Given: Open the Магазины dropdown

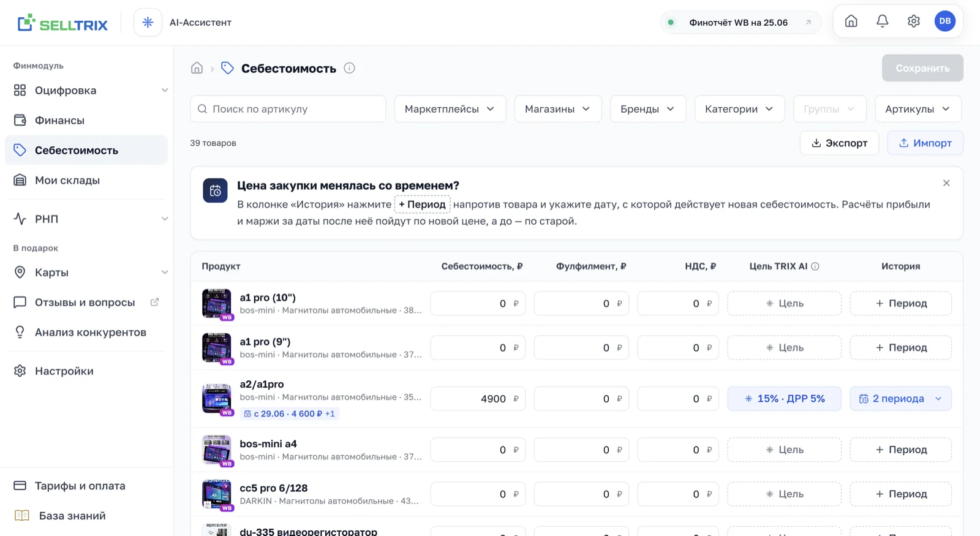Looking at the screenshot, I should tap(557, 109).
